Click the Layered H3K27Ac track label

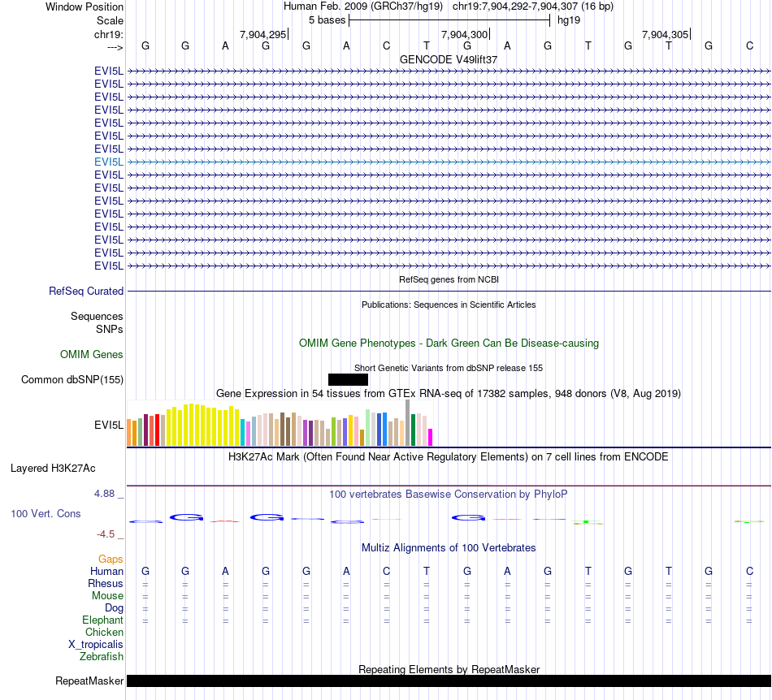(53, 469)
